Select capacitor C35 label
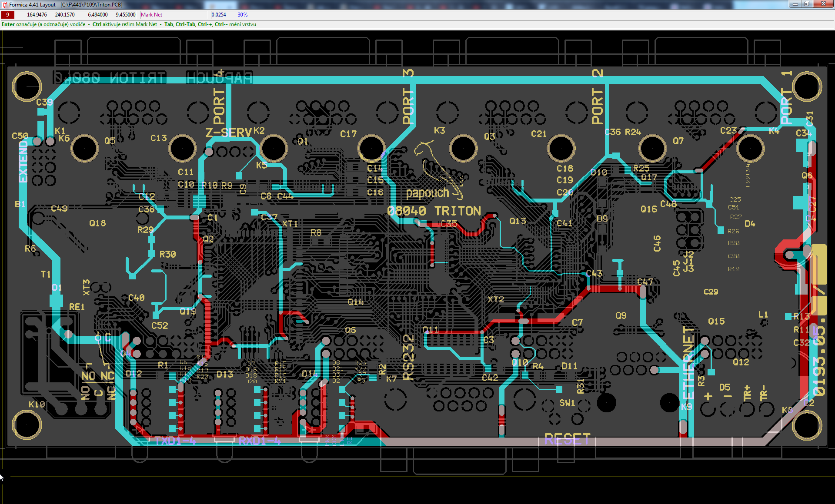Screen dimensions: 835x504 click(449, 224)
